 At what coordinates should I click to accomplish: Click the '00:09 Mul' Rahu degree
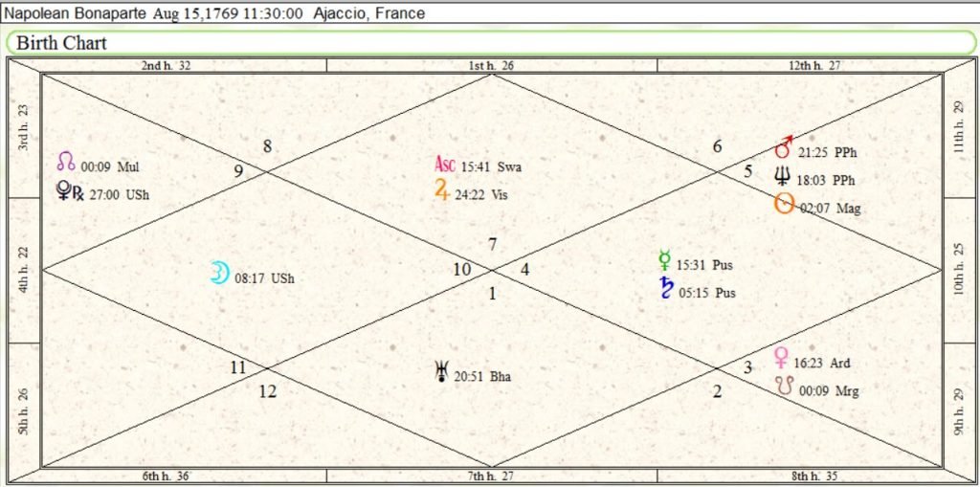(x=110, y=167)
